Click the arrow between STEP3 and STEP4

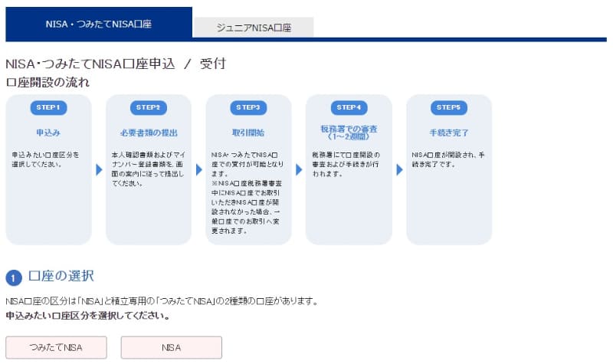[299, 169]
